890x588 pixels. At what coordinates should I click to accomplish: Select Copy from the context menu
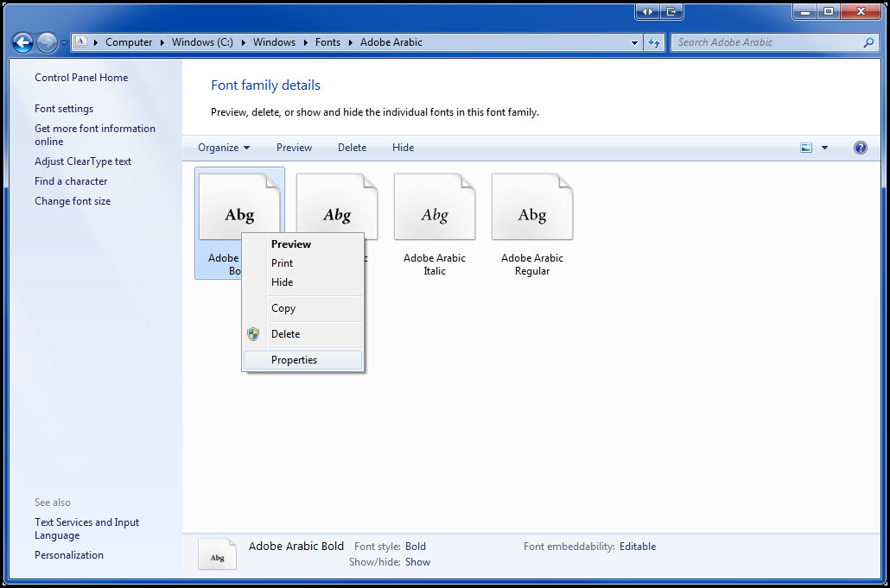tap(283, 308)
